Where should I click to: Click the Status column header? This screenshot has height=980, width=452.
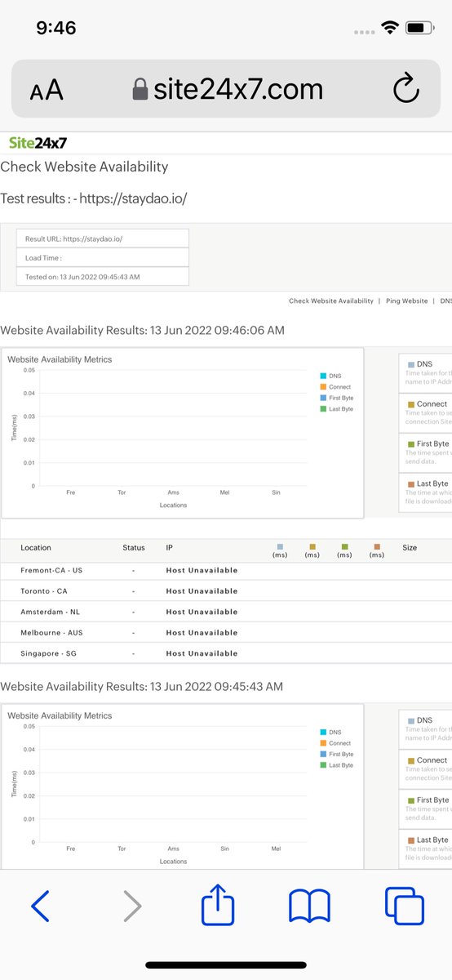point(133,548)
